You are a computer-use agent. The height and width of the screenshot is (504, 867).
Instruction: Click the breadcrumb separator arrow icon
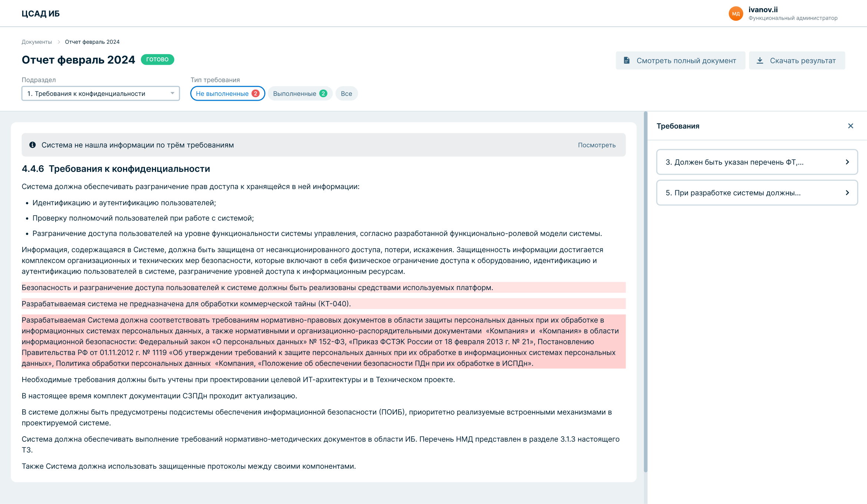click(x=59, y=42)
